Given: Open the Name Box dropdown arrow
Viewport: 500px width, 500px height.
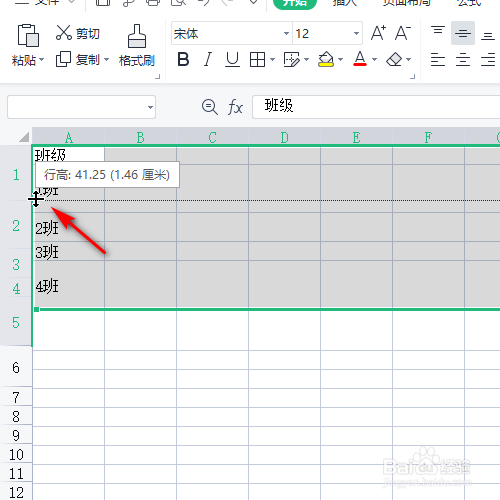Looking at the screenshot, I should (x=150, y=107).
